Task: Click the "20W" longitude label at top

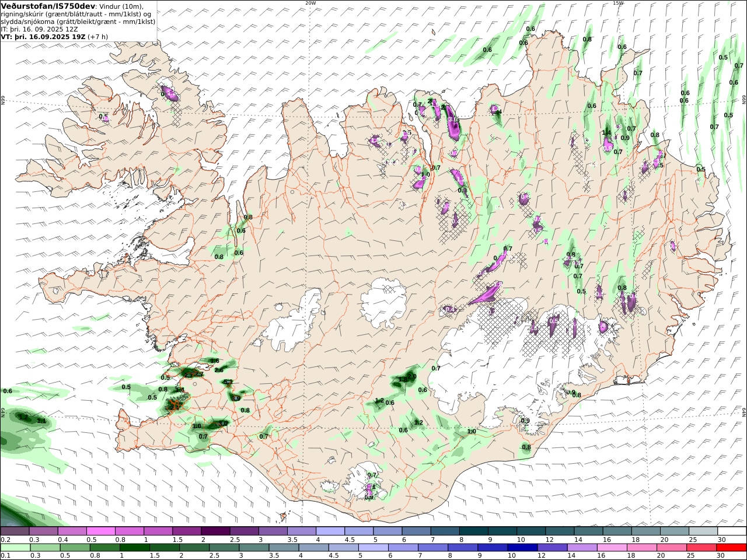Action: pos(310,3)
